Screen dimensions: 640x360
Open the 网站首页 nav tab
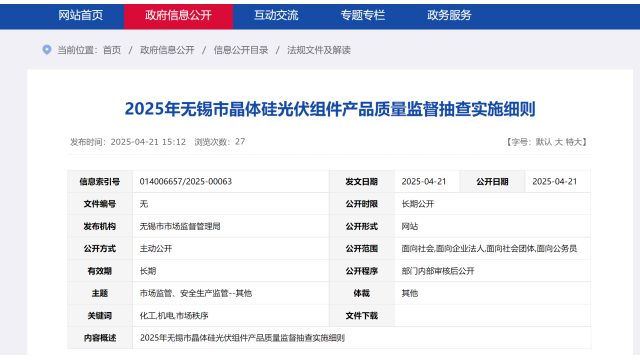(x=80, y=16)
